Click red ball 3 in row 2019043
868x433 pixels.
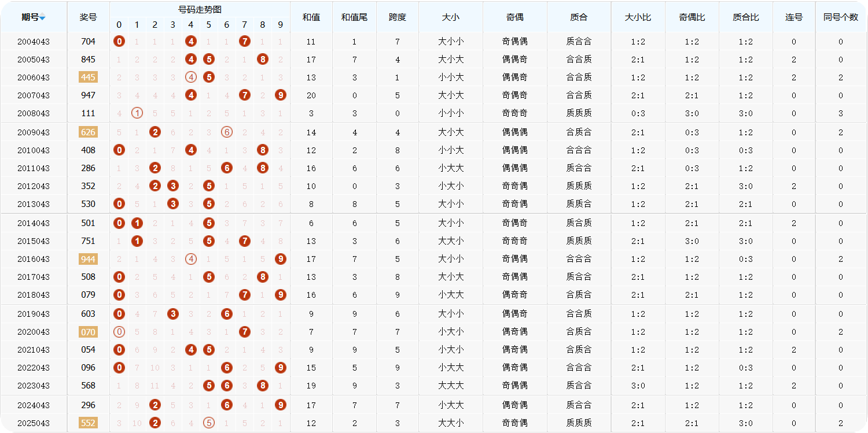pyautogui.click(x=173, y=314)
